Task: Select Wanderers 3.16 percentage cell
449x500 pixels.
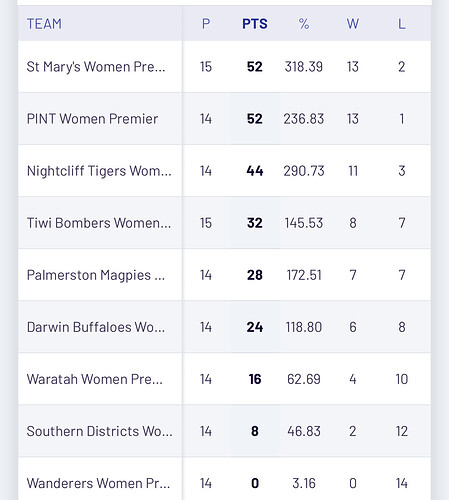Action: click(304, 483)
